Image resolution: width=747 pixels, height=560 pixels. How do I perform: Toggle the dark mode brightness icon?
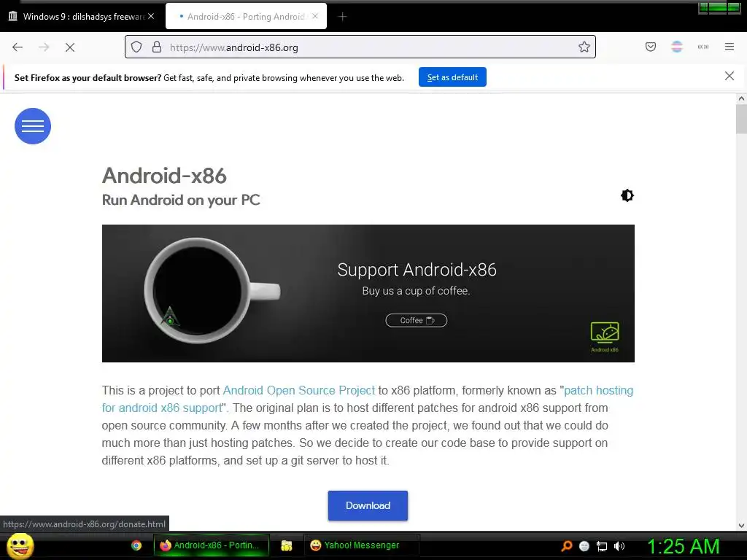click(627, 195)
